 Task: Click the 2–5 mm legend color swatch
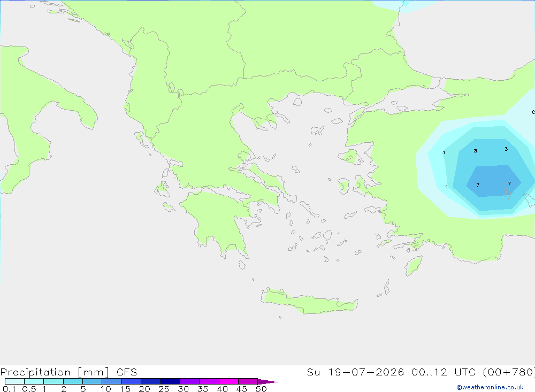pyautogui.click(x=73, y=381)
